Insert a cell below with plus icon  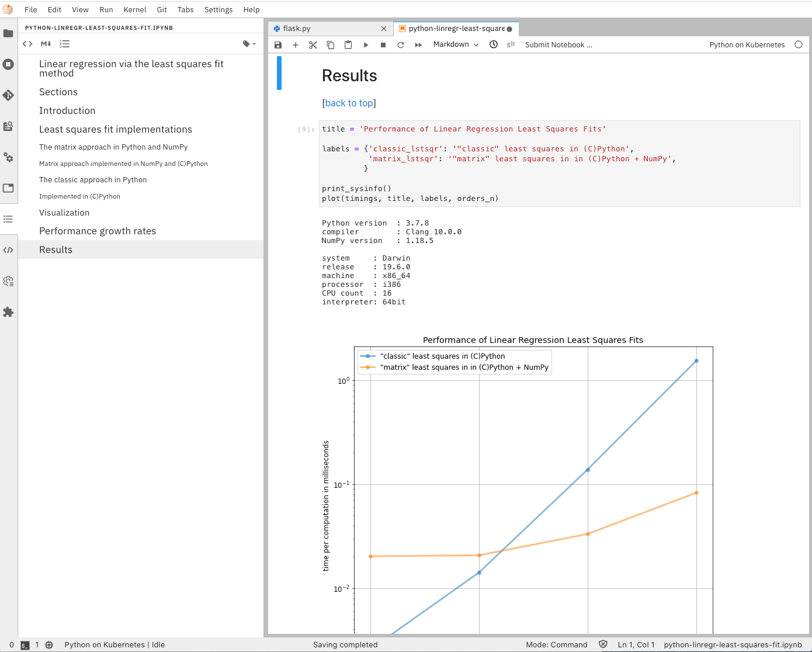click(296, 45)
